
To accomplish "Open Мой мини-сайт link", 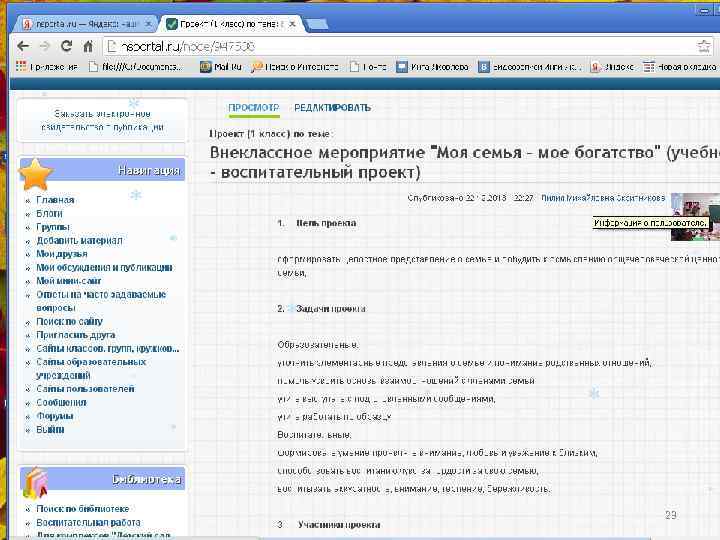I will (x=68, y=281).
